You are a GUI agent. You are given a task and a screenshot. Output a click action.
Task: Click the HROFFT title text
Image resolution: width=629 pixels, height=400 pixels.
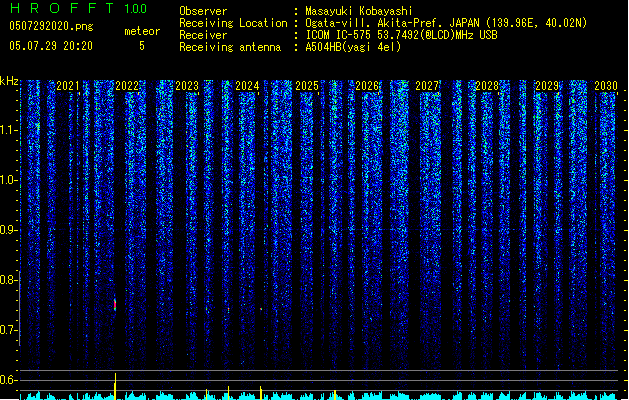pyautogui.click(x=62, y=8)
